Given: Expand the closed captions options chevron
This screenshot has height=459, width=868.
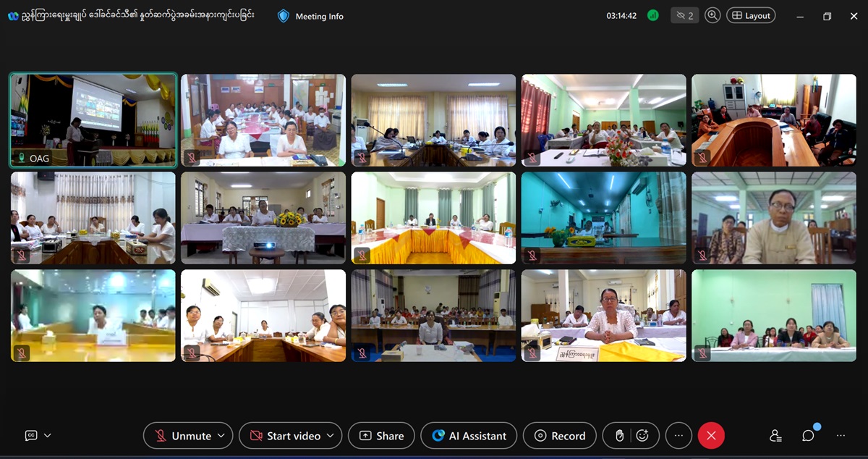Looking at the screenshot, I should click(48, 436).
